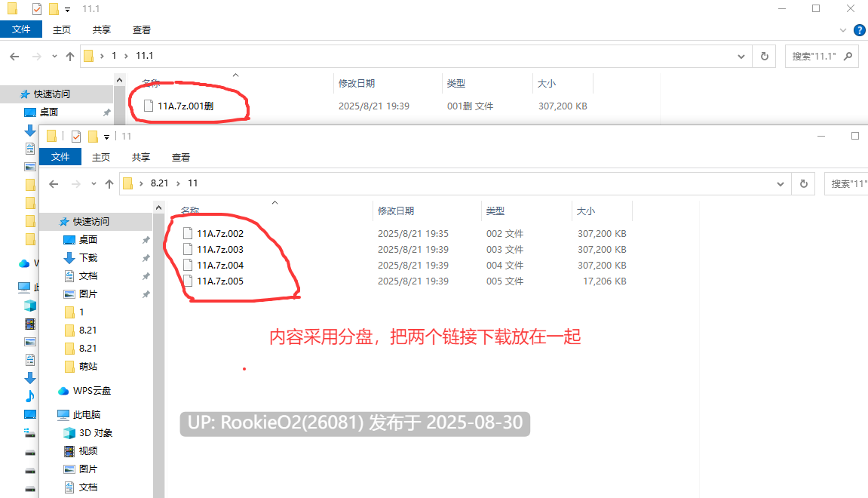Click properties checkmark icon in 11 title bar
The height and width of the screenshot is (498, 868).
coord(76,137)
